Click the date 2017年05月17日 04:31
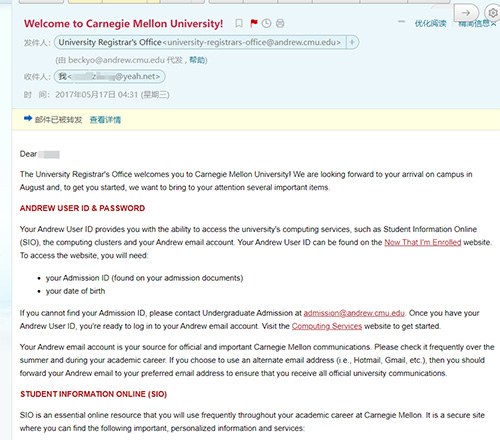Screen dimensions: 500x440 click(97, 95)
